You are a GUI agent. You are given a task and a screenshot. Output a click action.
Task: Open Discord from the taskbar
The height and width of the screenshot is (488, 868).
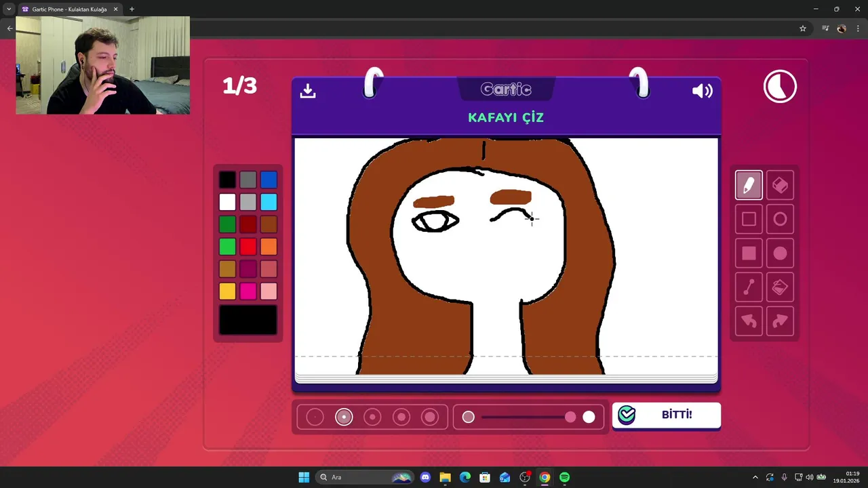click(425, 477)
